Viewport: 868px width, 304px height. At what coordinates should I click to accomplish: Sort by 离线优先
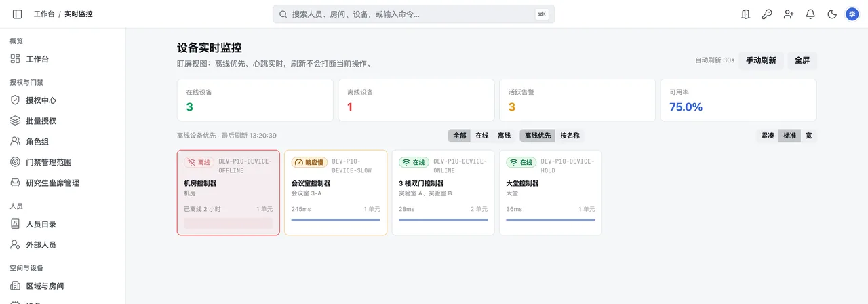click(538, 136)
